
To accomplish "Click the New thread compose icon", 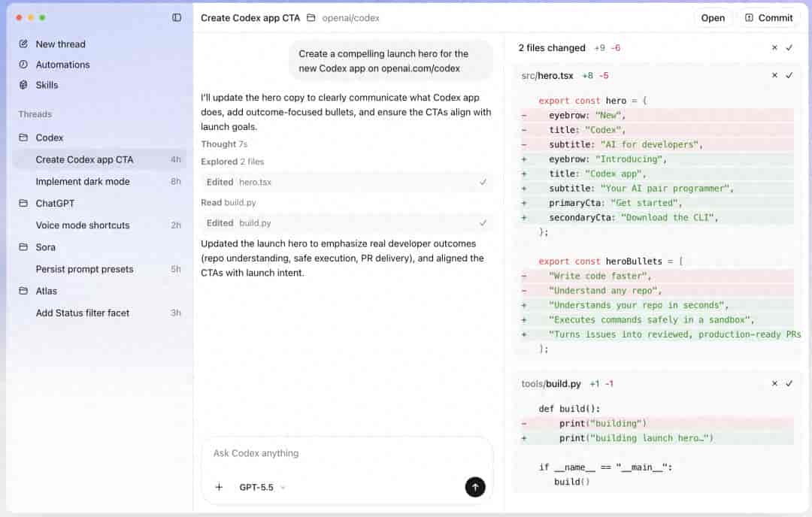I will 23,44.
